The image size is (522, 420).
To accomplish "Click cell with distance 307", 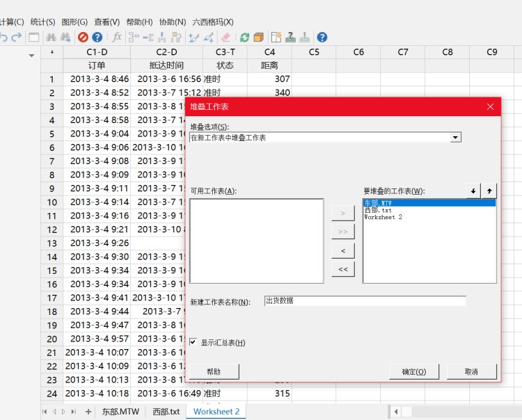I will (269, 79).
